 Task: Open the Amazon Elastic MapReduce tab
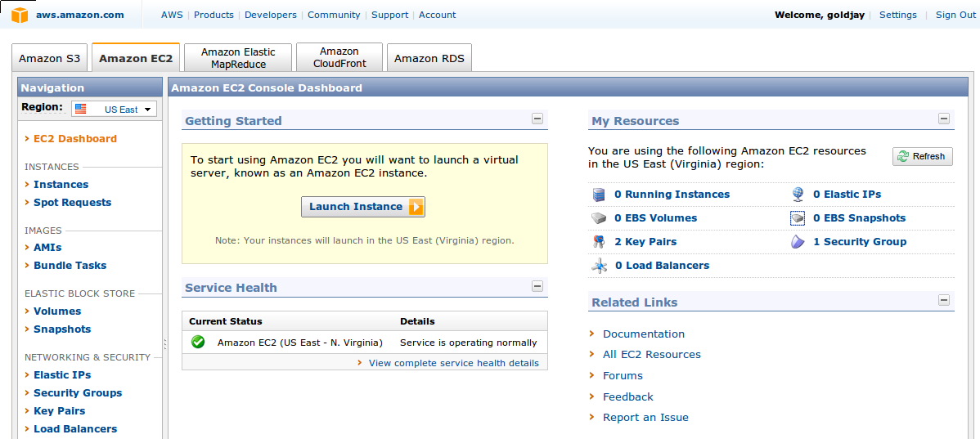[238, 58]
